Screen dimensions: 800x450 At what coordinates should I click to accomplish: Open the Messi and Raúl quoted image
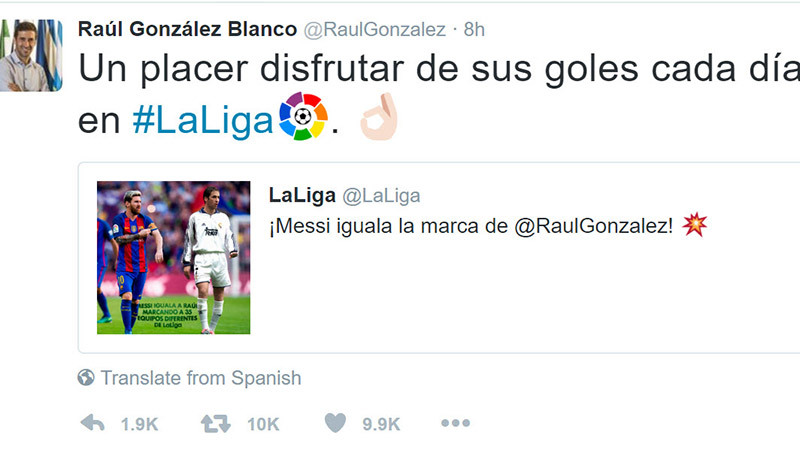point(174,257)
